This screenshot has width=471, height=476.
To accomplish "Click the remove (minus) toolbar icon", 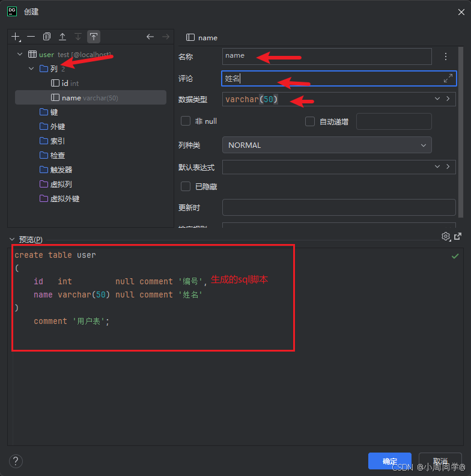I will pos(31,37).
